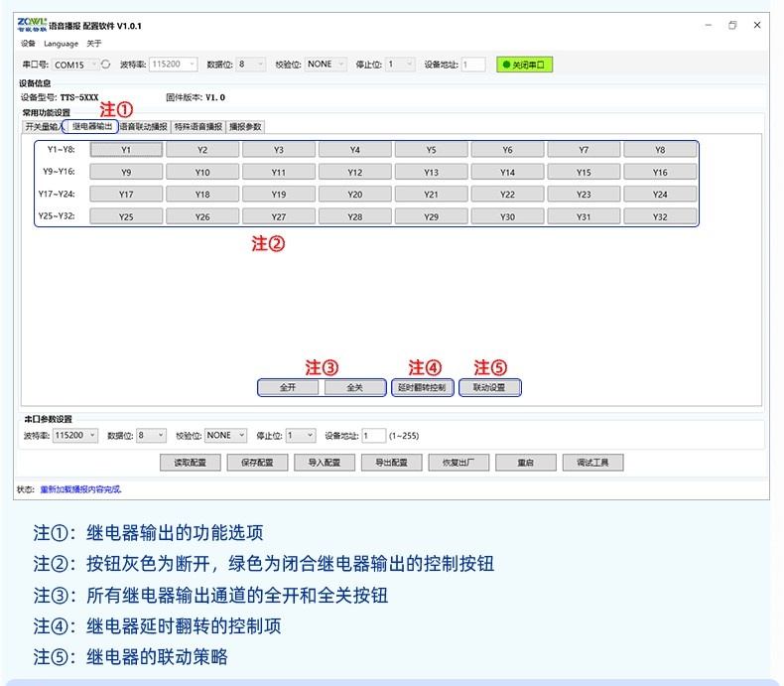Click 全开 to turn all relays on
The image size is (784, 686).
coord(288,387)
